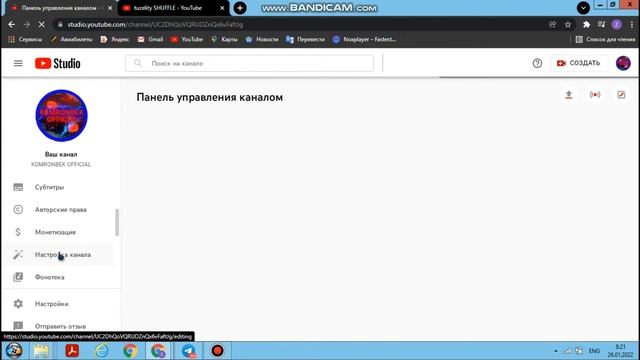The width and height of the screenshot is (640, 360).
Task: Open the Яндекс bookmark
Action: (115, 39)
